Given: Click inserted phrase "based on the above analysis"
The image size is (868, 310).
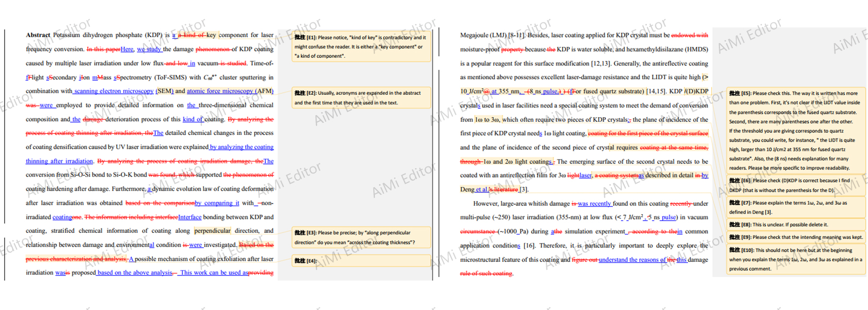Looking at the screenshot, I should point(134,272).
